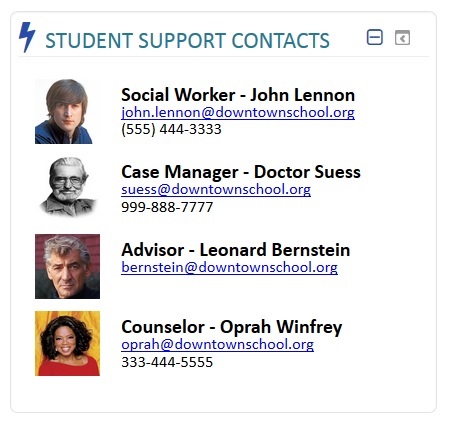Email john.lennon@downtownschool.org
The image size is (450, 423).
coord(238,112)
